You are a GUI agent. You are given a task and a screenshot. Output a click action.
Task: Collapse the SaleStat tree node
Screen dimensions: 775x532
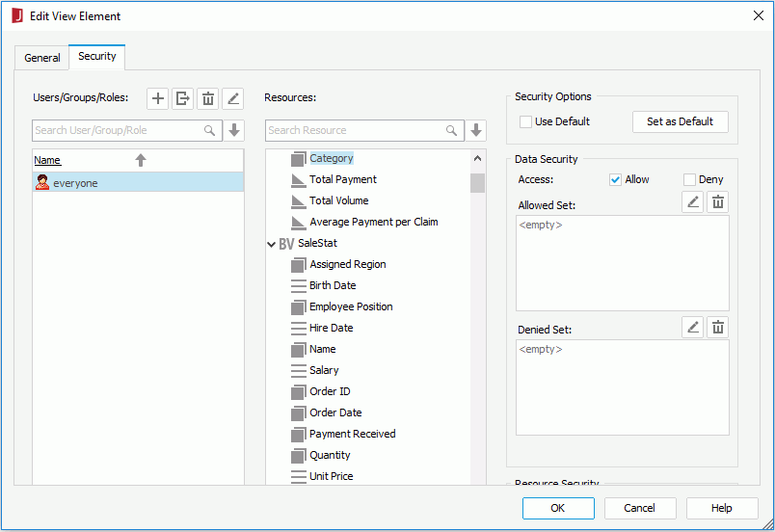[x=271, y=244]
